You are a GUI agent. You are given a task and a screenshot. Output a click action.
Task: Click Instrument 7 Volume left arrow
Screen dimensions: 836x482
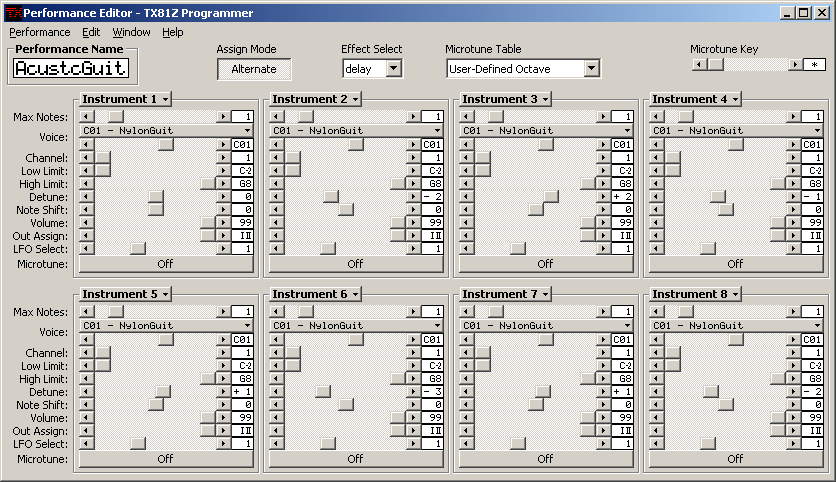(467, 418)
